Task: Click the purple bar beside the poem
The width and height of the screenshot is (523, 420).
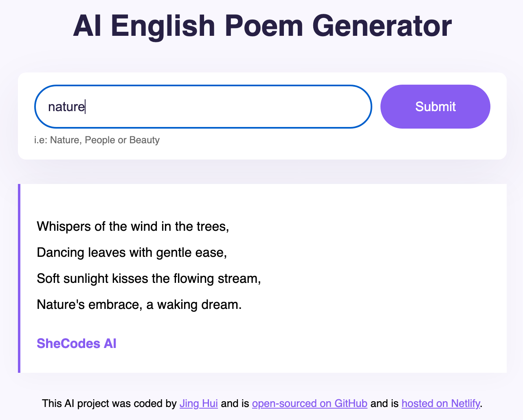Action: [x=19, y=278]
